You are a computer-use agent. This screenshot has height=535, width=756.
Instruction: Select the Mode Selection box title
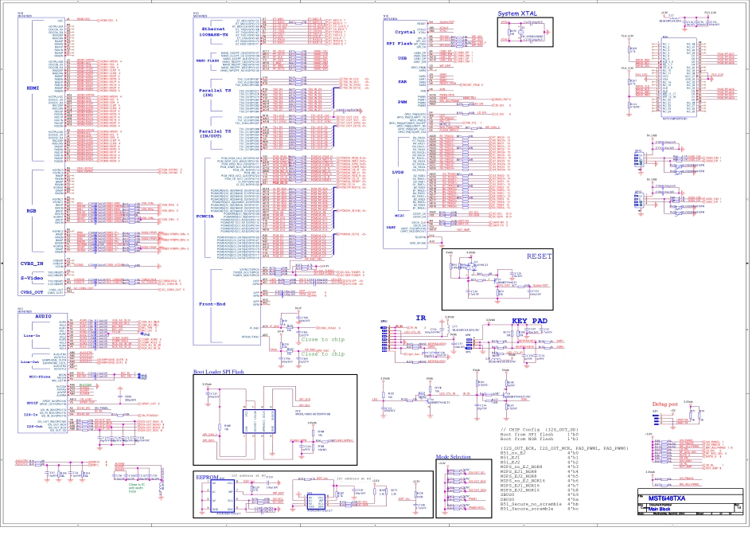coord(454,459)
